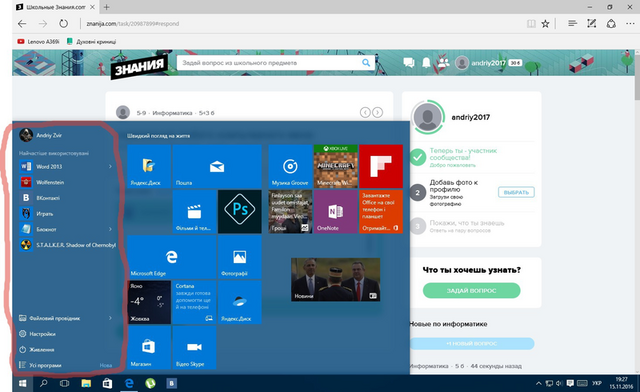Click the Windows Start button on the taskbar
This screenshot has width=640, height=392.
[22, 383]
